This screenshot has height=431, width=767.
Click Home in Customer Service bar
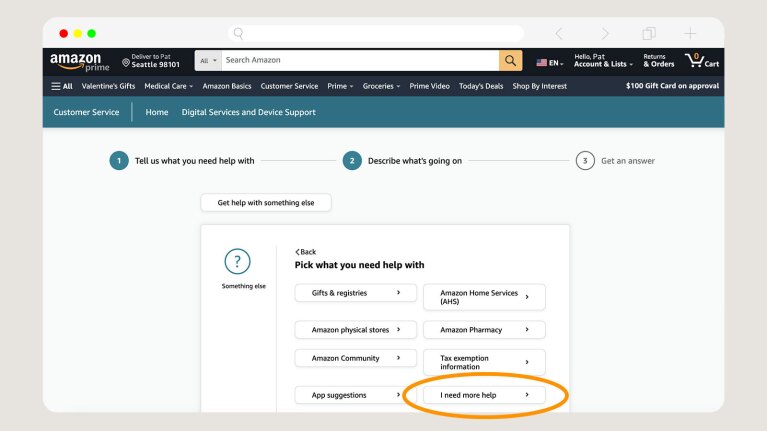(x=157, y=112)
